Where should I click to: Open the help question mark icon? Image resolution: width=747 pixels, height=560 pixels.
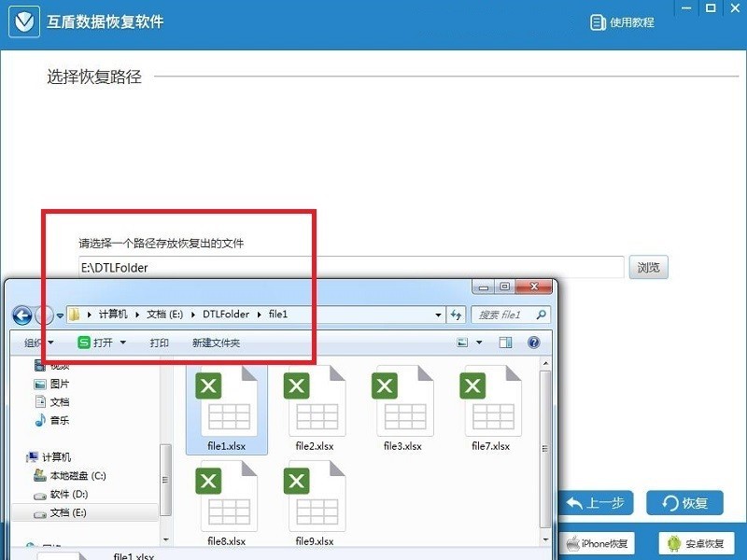coord(532,343)
